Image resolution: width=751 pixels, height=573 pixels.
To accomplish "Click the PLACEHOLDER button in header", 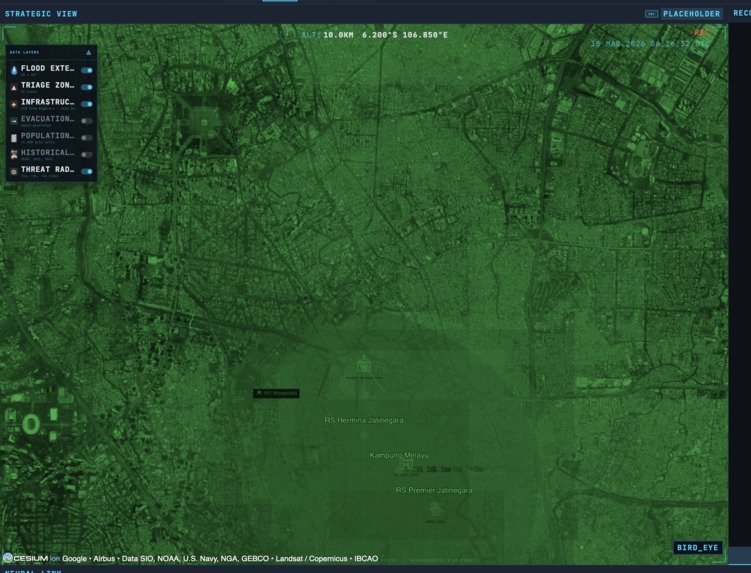I will 692,14.
